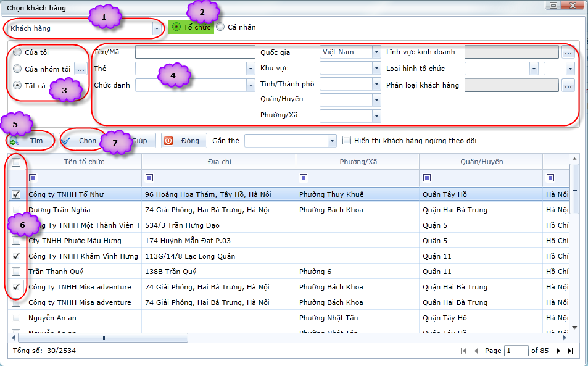Sort by the Tên tổ chức column header
588x366 pixels.
(84, 162)
